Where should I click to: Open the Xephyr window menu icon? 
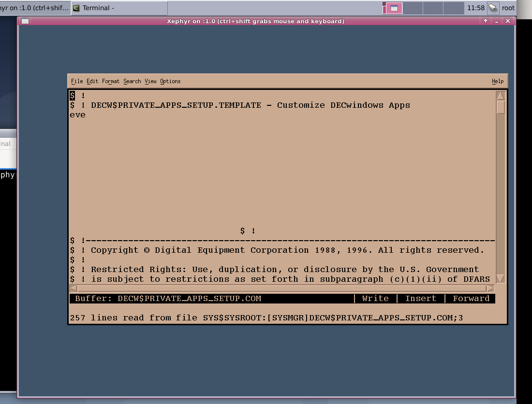coord(25,21)
